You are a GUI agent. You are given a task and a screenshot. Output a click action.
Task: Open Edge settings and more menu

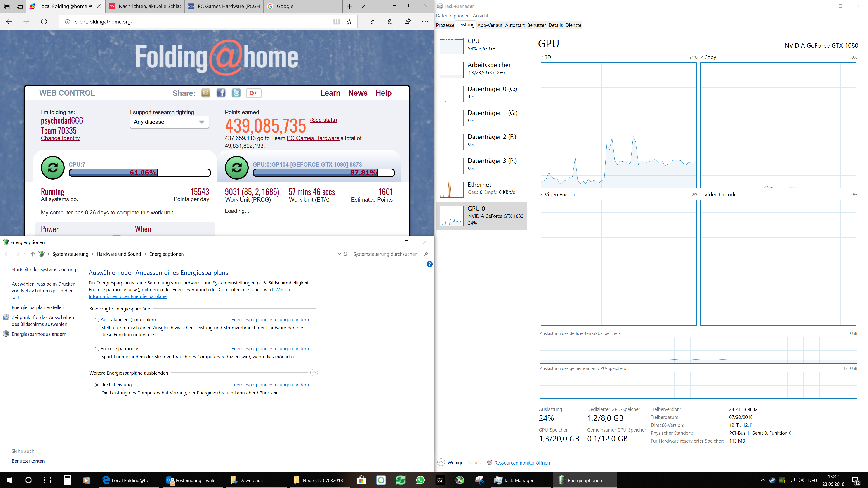point(425,21)
